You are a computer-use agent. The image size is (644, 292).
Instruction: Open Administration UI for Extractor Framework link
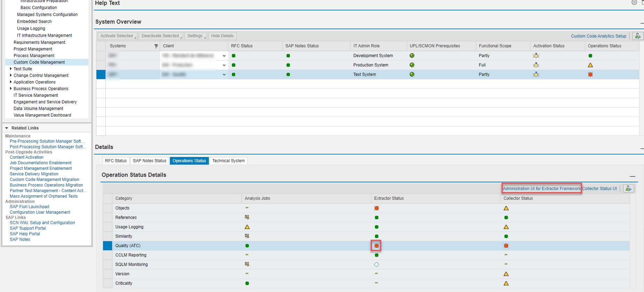542,189
